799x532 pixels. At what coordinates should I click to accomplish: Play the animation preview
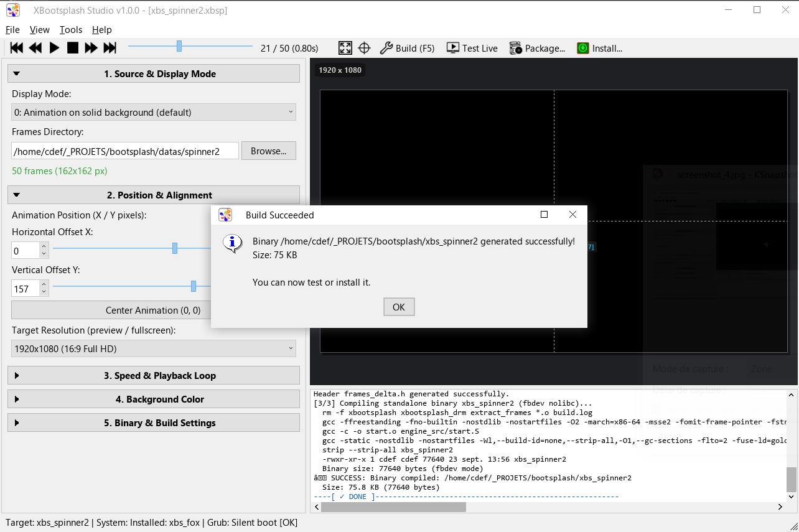(54, 48)
